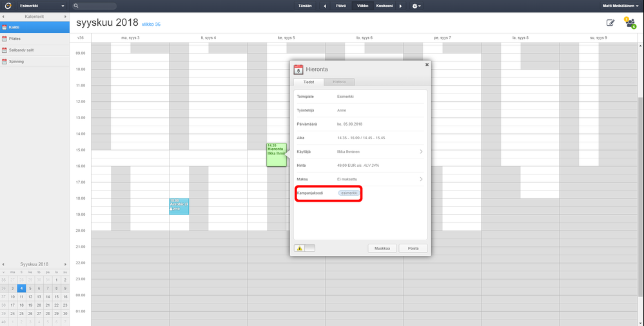Select day 4 in mini calendar

click(x=21, y=288)
